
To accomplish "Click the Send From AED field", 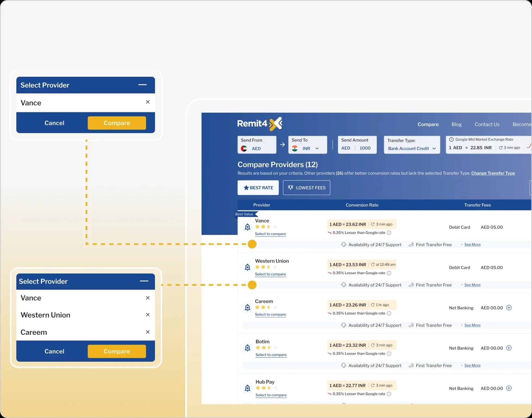I will pyautogui.click(x=257, y=145).
